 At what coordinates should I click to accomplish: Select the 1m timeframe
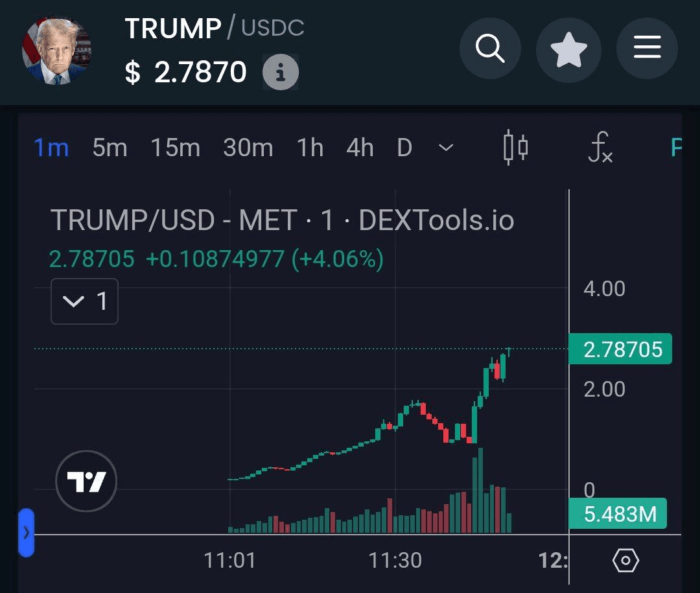tap(51, 148)
